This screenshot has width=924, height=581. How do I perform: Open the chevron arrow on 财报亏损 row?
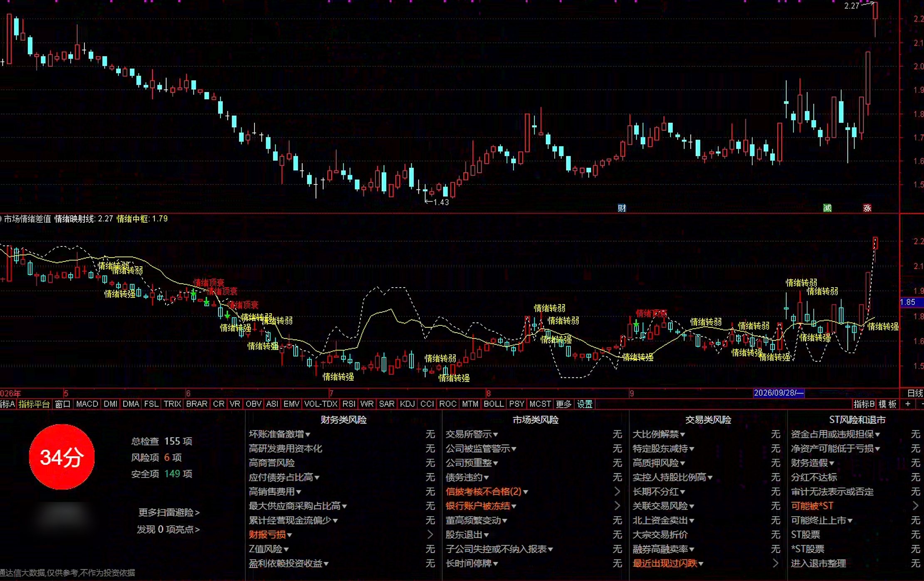[x=430, y=534]
